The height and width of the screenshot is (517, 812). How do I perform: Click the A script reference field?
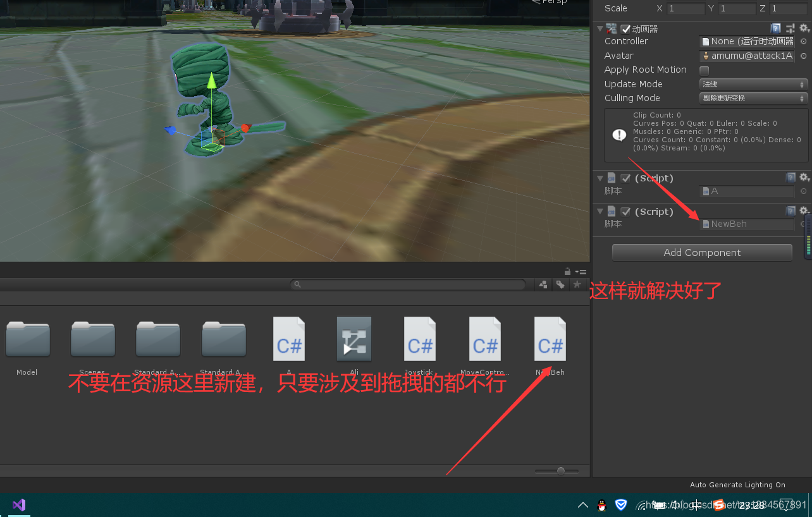click(747, 191)
